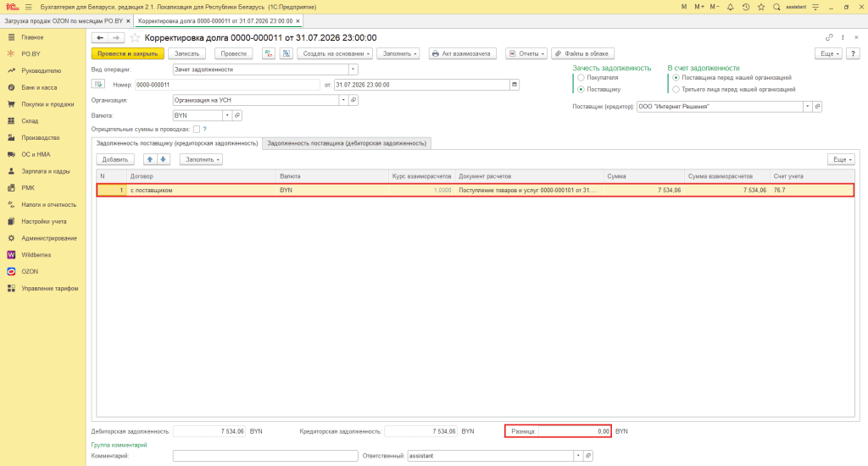Open Поставщик (кредитор) record icon

pos(817,106)
